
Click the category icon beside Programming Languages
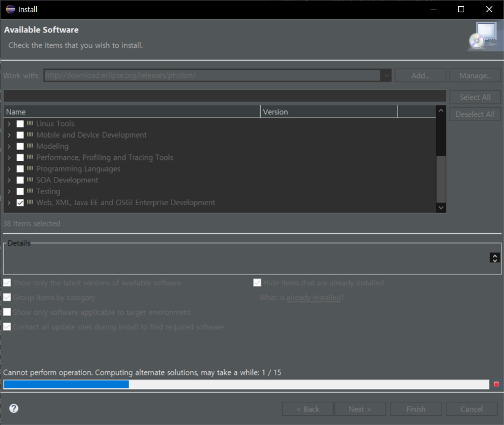coord(30,168)
